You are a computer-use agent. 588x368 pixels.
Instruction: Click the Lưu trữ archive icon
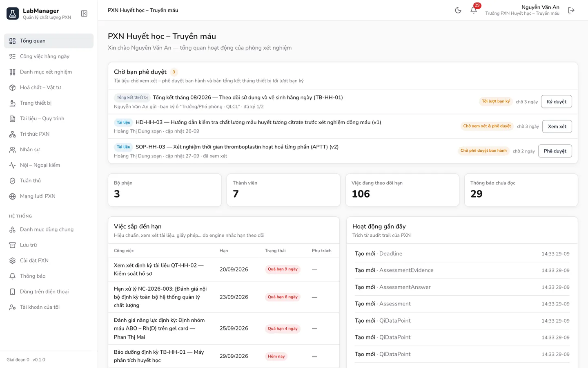(x=13, y=245)
